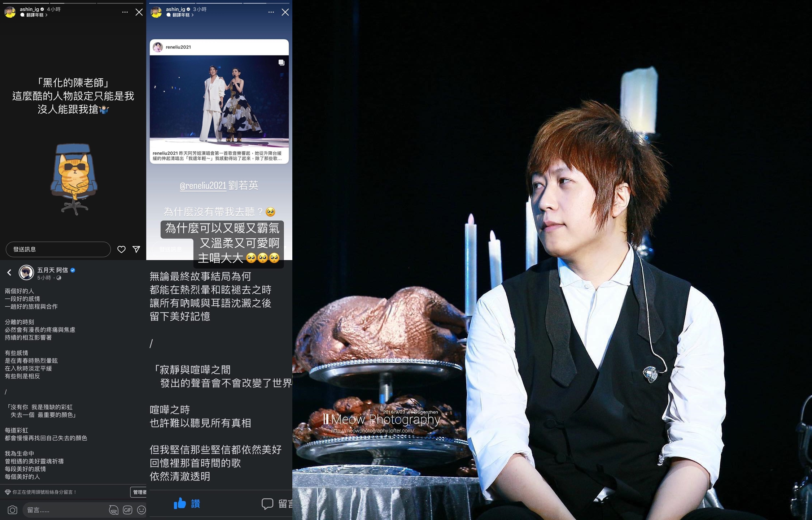The width and height of the screenshot is (812, 520).
Task: Tap the 留言...... comment input field
Action: coord(65,510)
